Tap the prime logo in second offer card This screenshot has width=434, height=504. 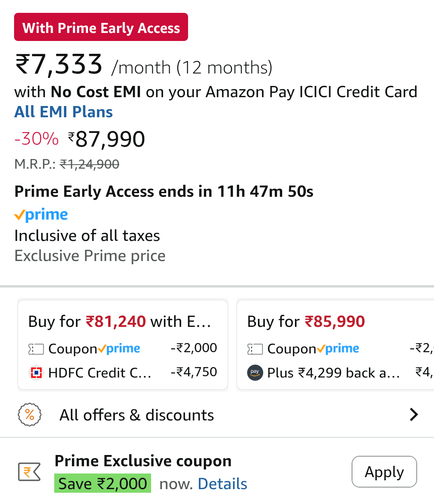tap(338, 349)
